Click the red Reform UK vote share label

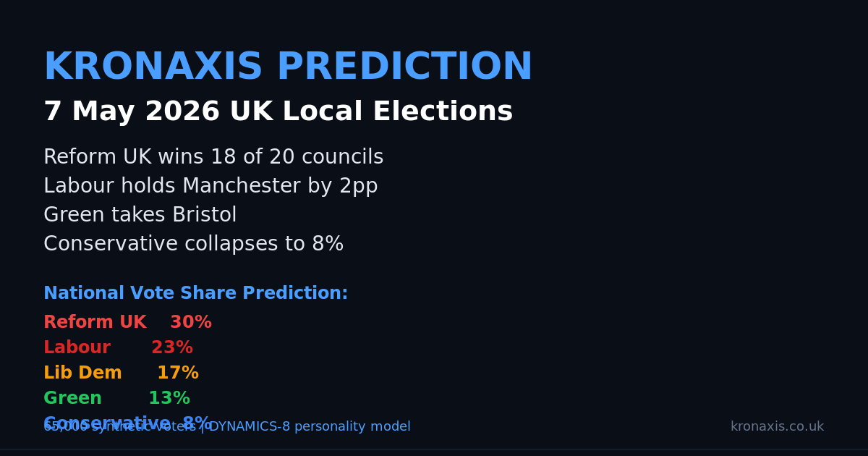click(95, 323)
